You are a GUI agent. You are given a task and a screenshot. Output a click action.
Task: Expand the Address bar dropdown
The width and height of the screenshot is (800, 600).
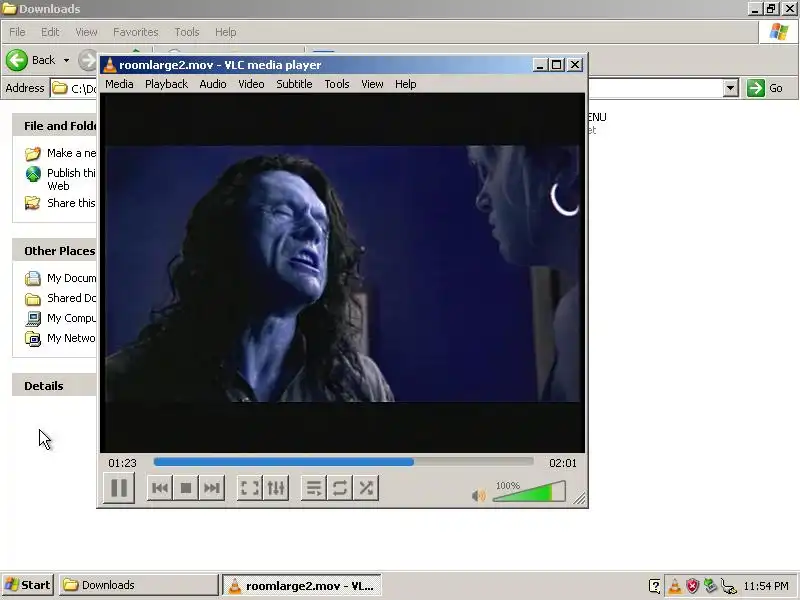pos(731,88)
